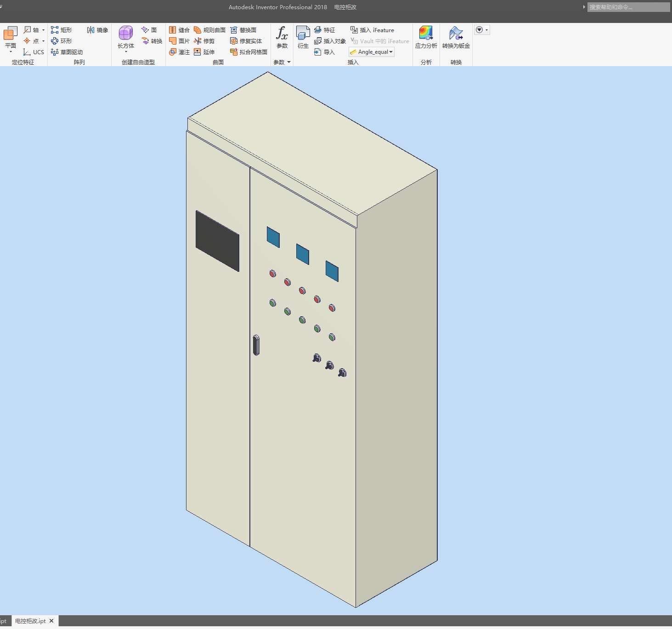
Task: Click the 导入 import tool
Action: 324,52
